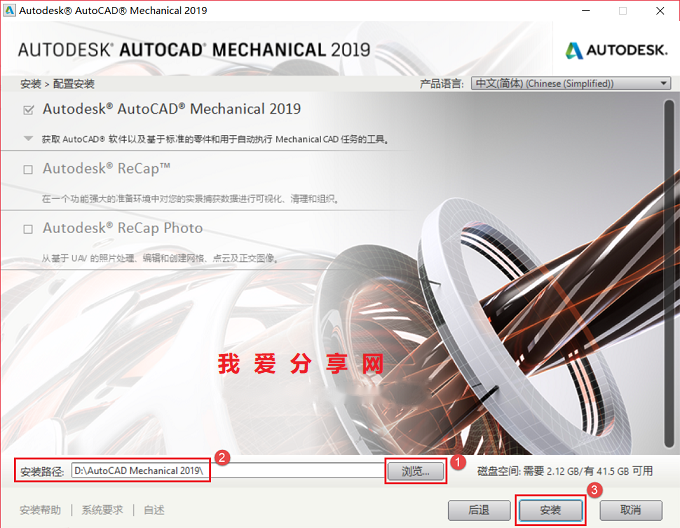Click the 后退 back button
Viewport: 680px width, 528px height.
coord(479,510)
